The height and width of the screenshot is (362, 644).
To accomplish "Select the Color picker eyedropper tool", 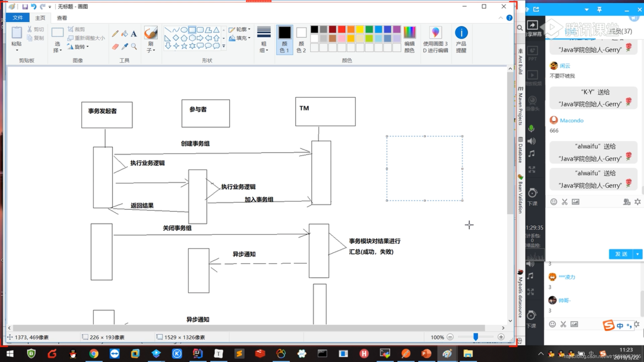I will tap(125, 47).
